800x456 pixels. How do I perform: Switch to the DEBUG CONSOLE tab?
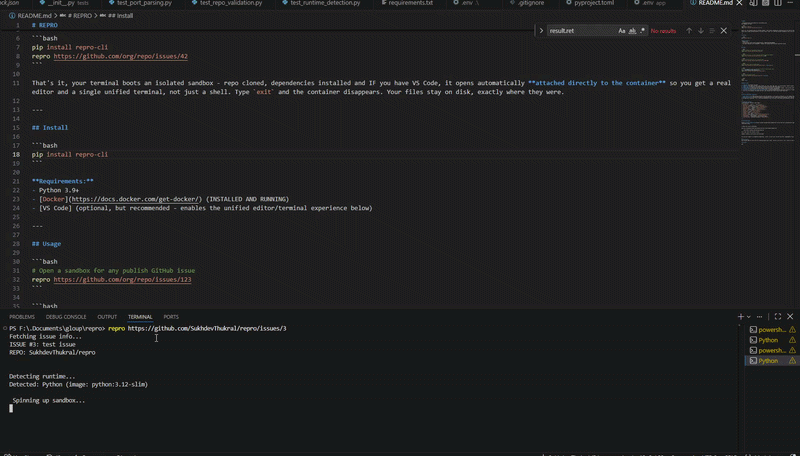66,317
